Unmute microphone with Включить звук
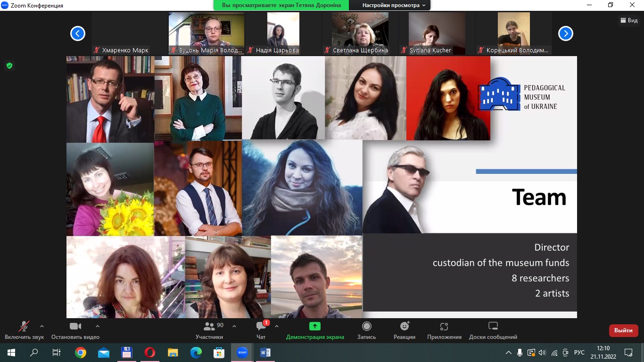Viewport: 644px width, 362px height. click(x=24, y=330)
